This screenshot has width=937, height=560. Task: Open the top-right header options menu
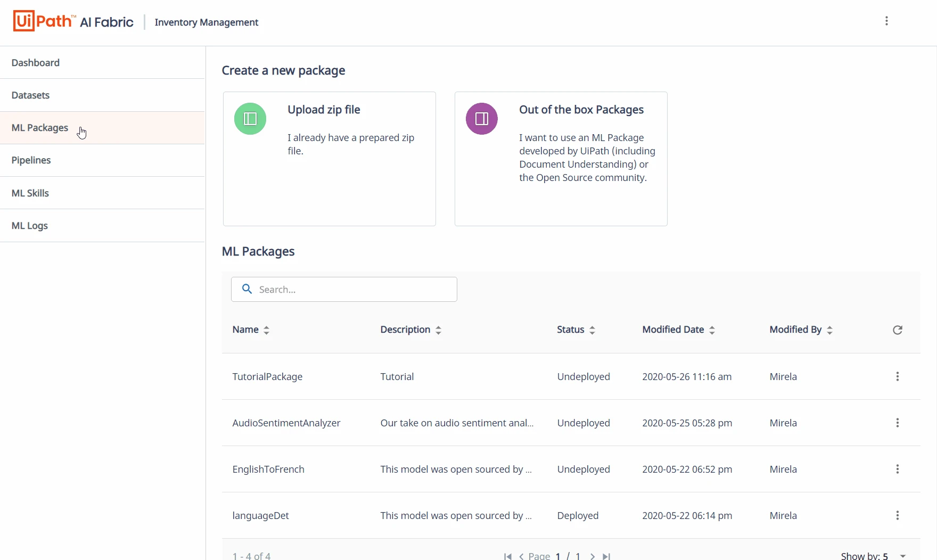(x=886, y=21)
